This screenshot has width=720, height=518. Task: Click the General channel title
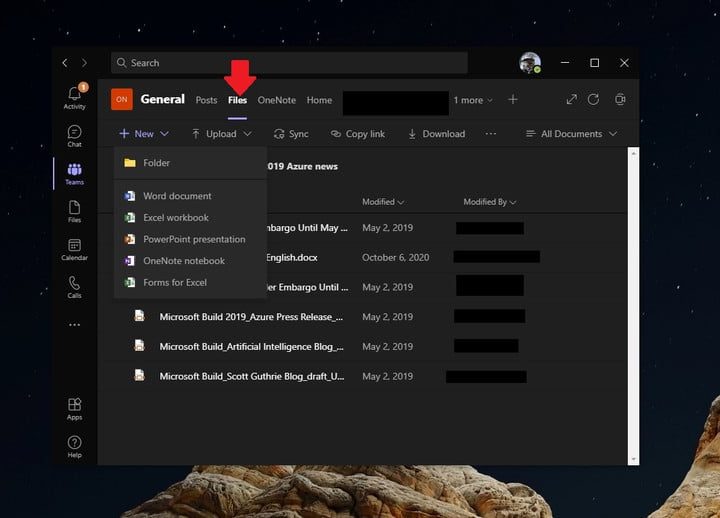pyautogui.click(x=163, y=99)
